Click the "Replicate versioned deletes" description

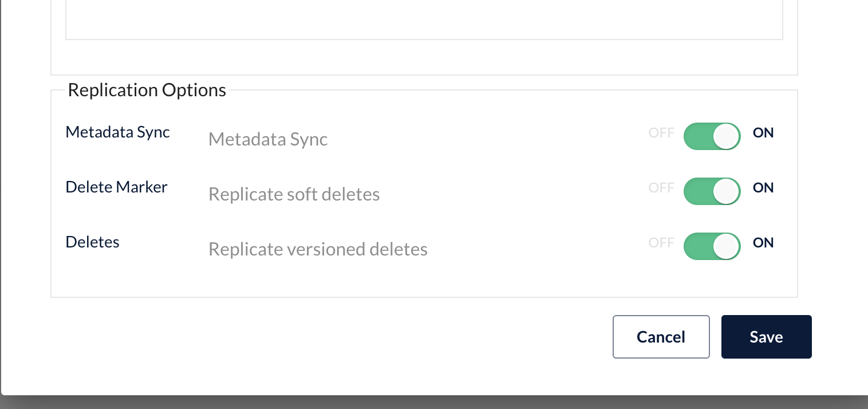tap(318, 249)
